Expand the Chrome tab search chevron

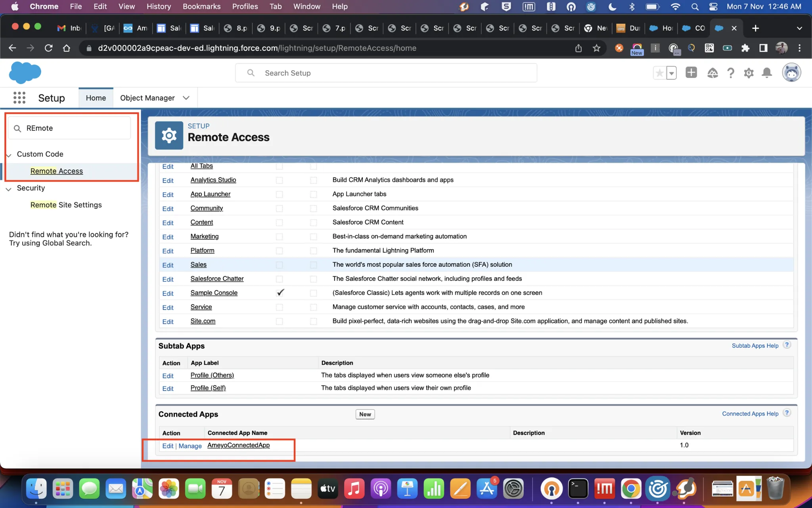799,28
